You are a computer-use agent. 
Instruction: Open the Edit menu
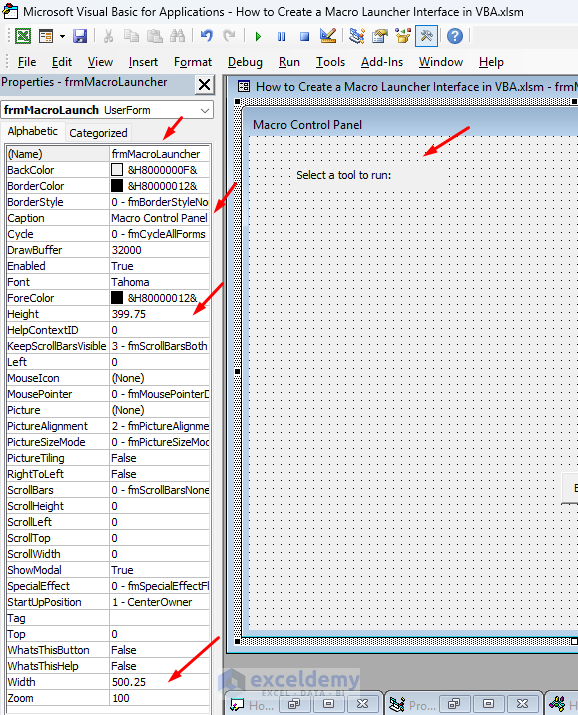(62, 62)
